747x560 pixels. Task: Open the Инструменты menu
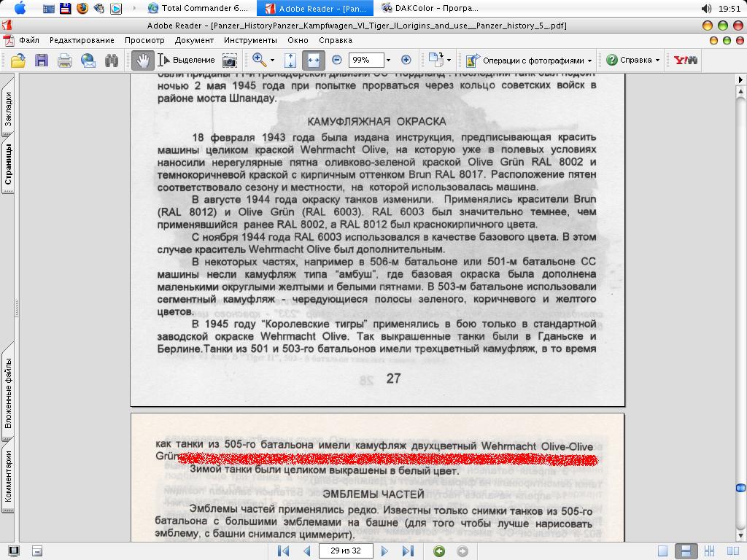[251, 41]
